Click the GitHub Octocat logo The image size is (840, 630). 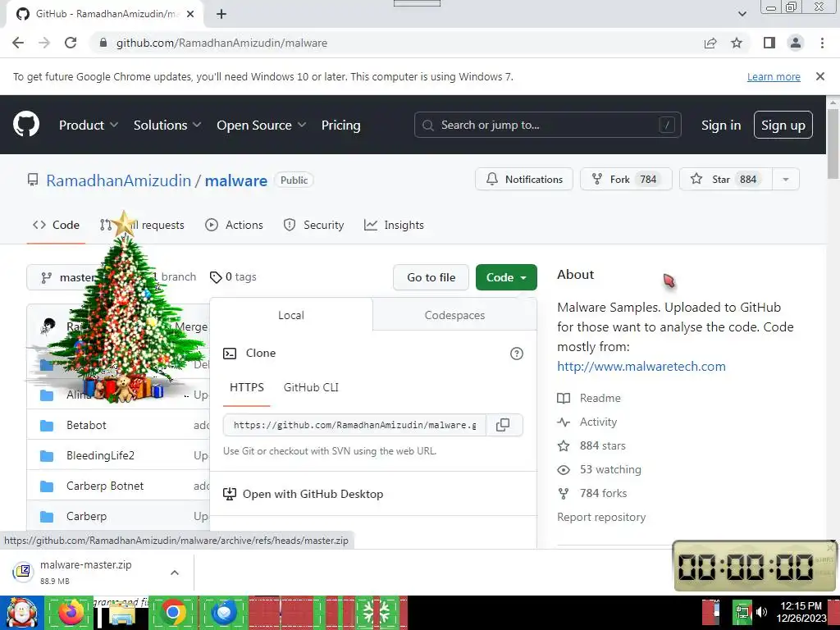tap(26, 125)
